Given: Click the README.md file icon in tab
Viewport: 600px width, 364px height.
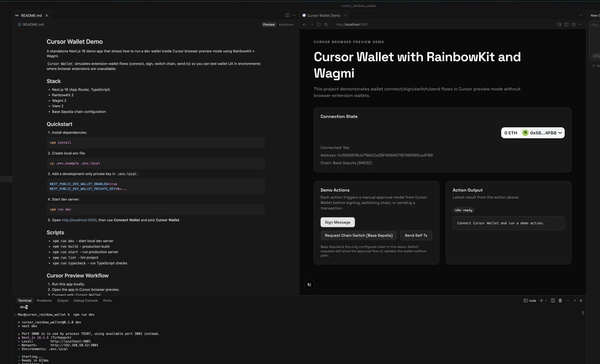Looking at the screenshot, I should [x=17, y=15].
